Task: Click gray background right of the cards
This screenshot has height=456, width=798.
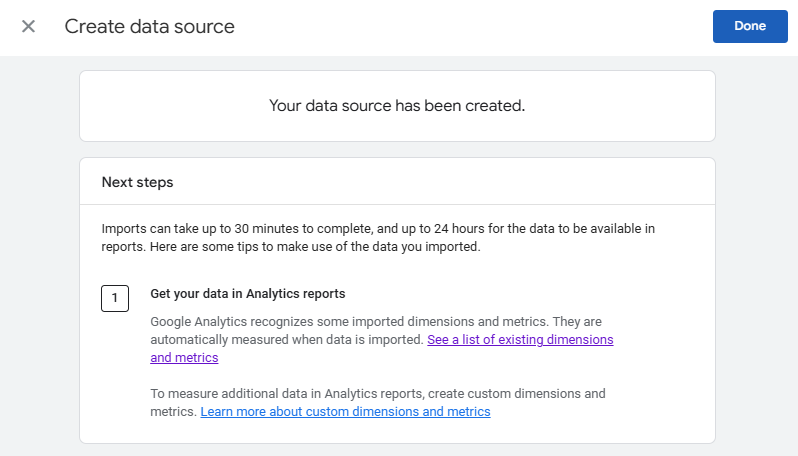Action: click(x=757, y=250)
